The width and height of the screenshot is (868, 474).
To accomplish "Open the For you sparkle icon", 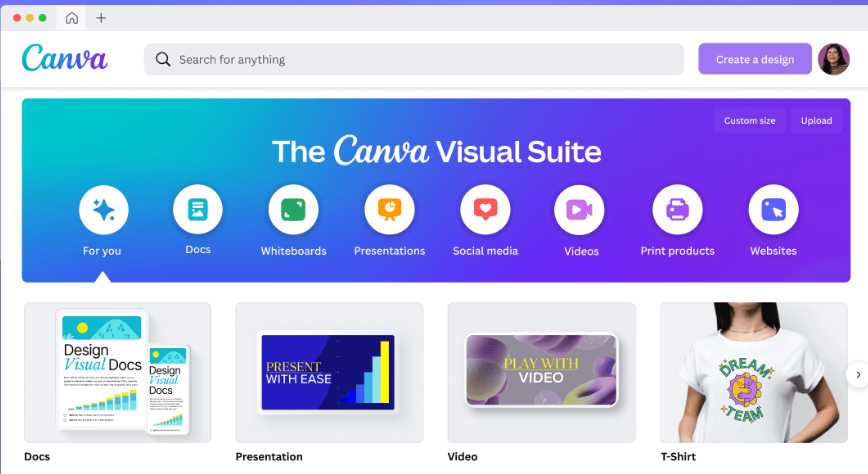I will (x=103, y=210).
